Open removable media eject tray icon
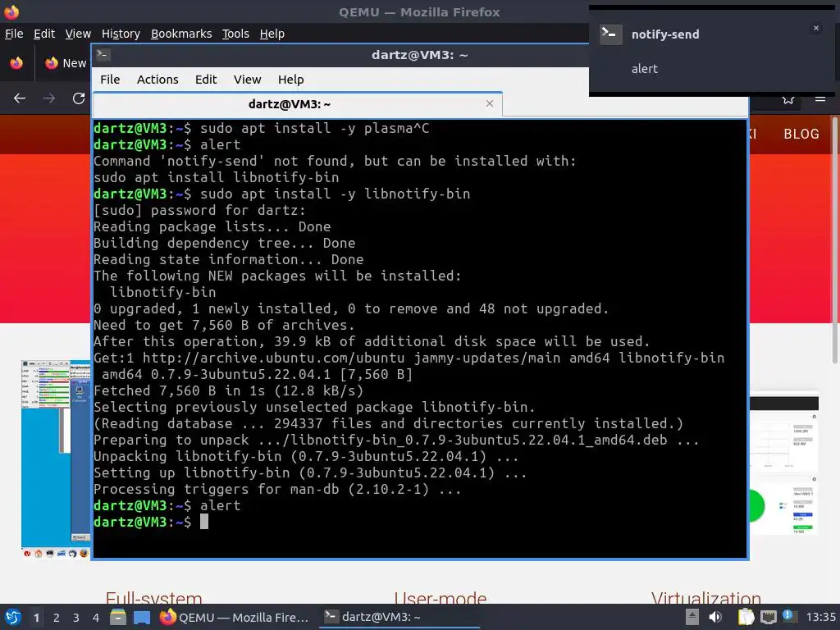840x630 pixels. coord(692,617)
